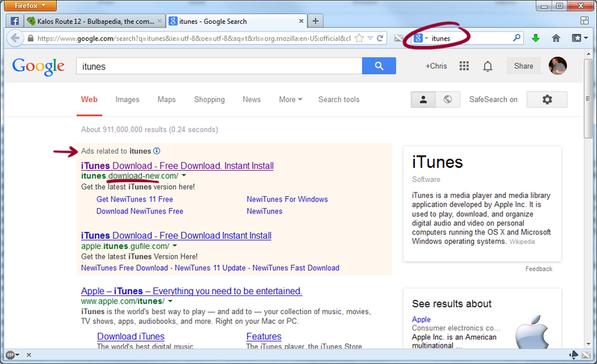Open the Downloads green arrow

tap(536, 38)
